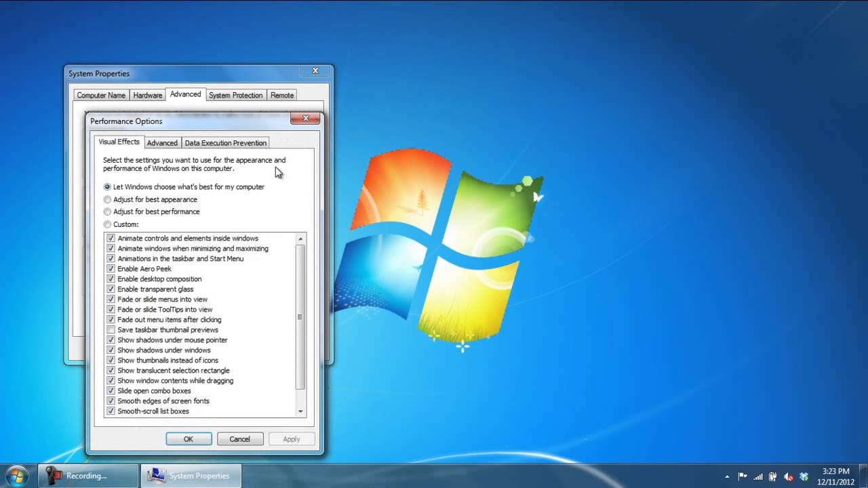Click the Apply button
This screenshot has width=868, height=488.
292,439
